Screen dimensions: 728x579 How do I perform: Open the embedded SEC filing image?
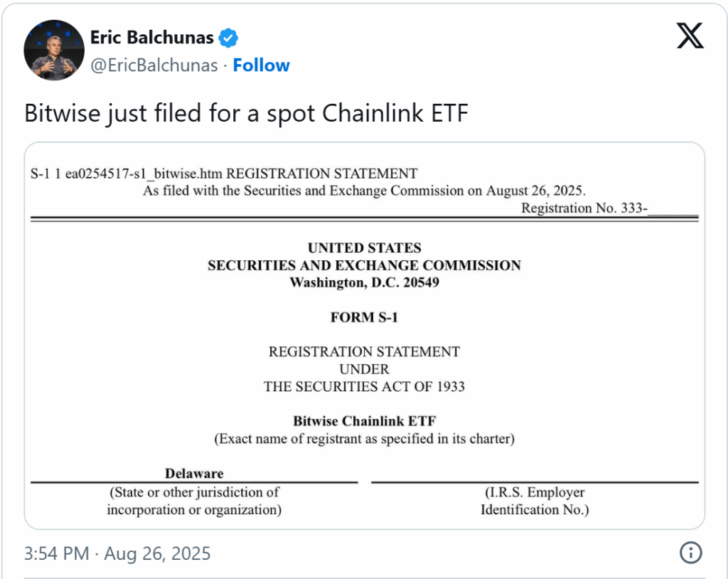365,336
